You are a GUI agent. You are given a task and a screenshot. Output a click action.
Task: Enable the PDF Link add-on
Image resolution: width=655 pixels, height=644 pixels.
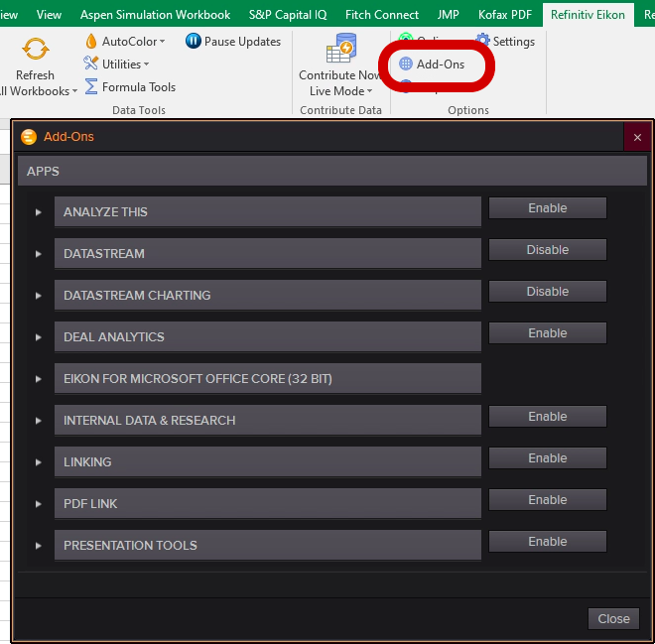click(x=547, y=500)
